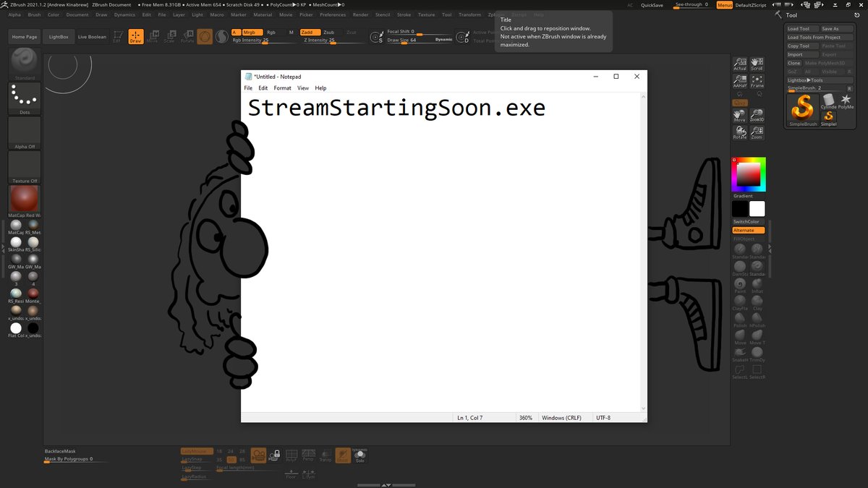Select the black main color swatch

pos(740,209)
